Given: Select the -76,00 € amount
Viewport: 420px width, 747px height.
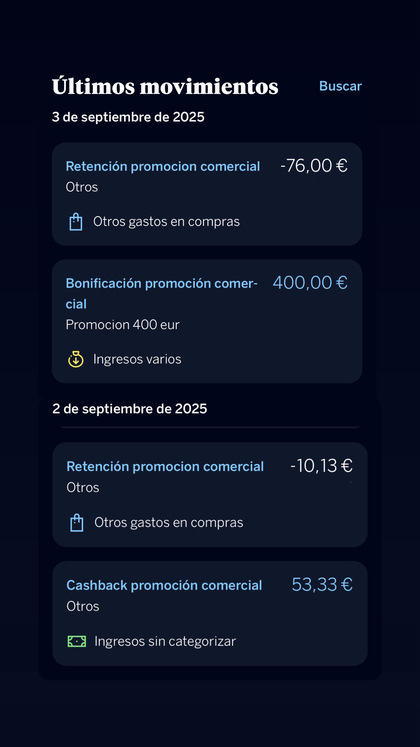Looking at the screenshot, I should coord(314,166).
